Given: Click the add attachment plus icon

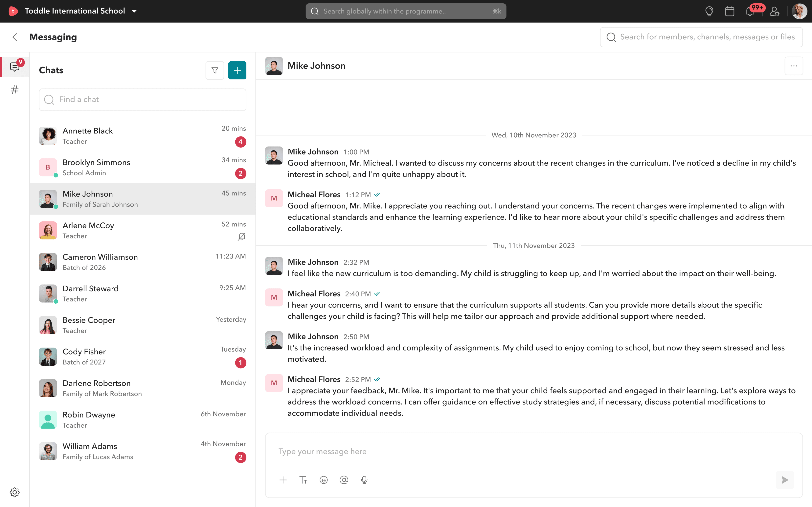Looking at the screenshot, I should coord(283,480).
